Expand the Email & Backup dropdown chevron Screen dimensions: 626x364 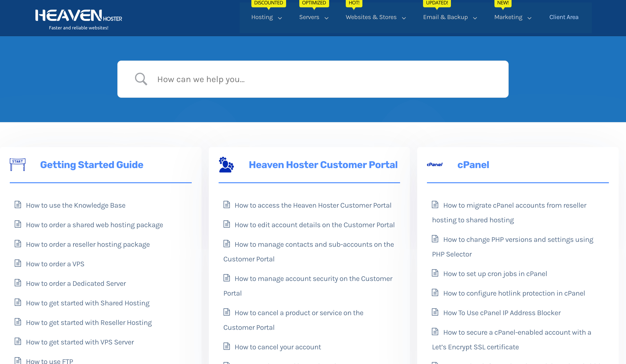pos(475,18)
